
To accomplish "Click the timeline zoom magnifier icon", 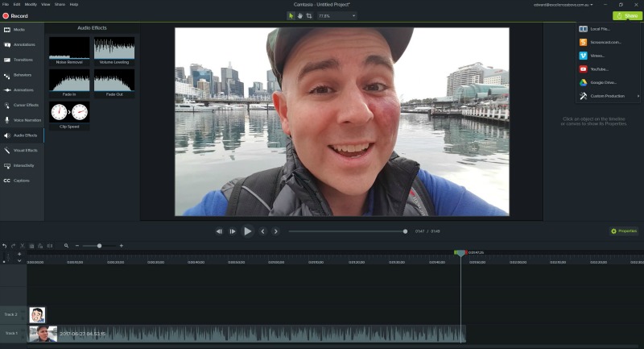I will click(66, 246).
